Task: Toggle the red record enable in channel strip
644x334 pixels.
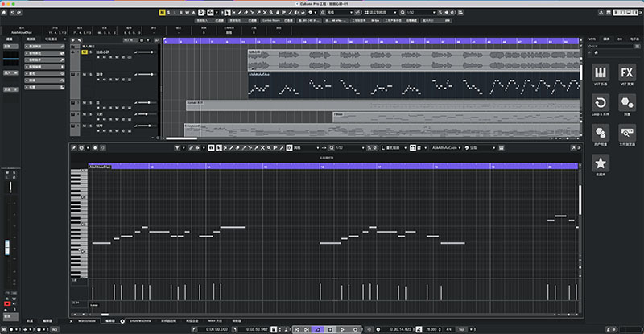Action: point(7,303)
